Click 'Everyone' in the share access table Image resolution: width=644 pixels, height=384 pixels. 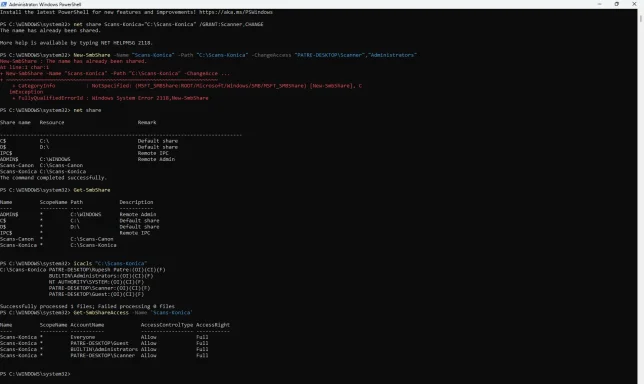tap(83, 337)
